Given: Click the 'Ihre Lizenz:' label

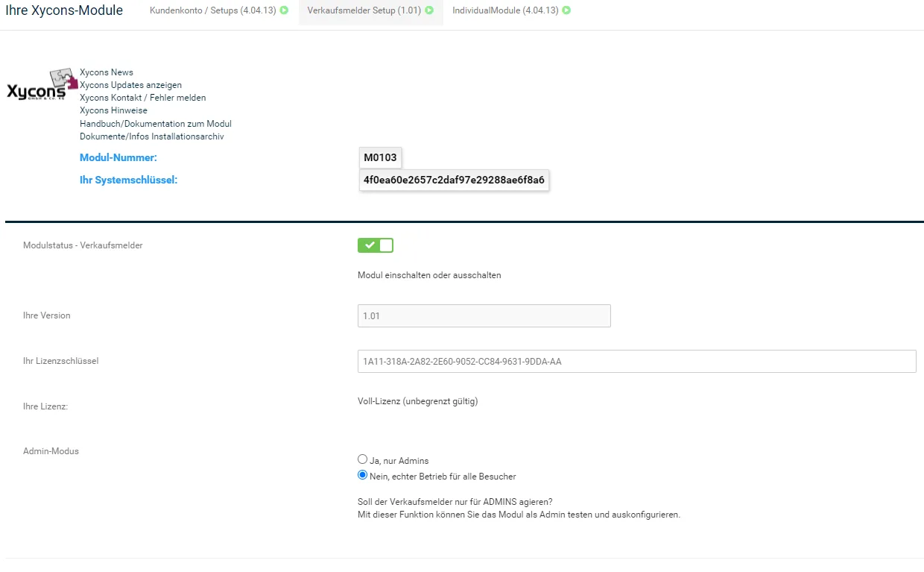Looking at the screenshot, I should pyautogui.click(x=45, y=406).
